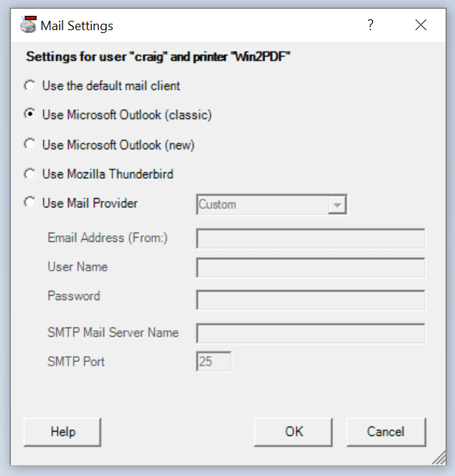This screenshot has width=455, height=476.
Task: Open the Custom mail provider dropdown
Action: coord(263,205)
